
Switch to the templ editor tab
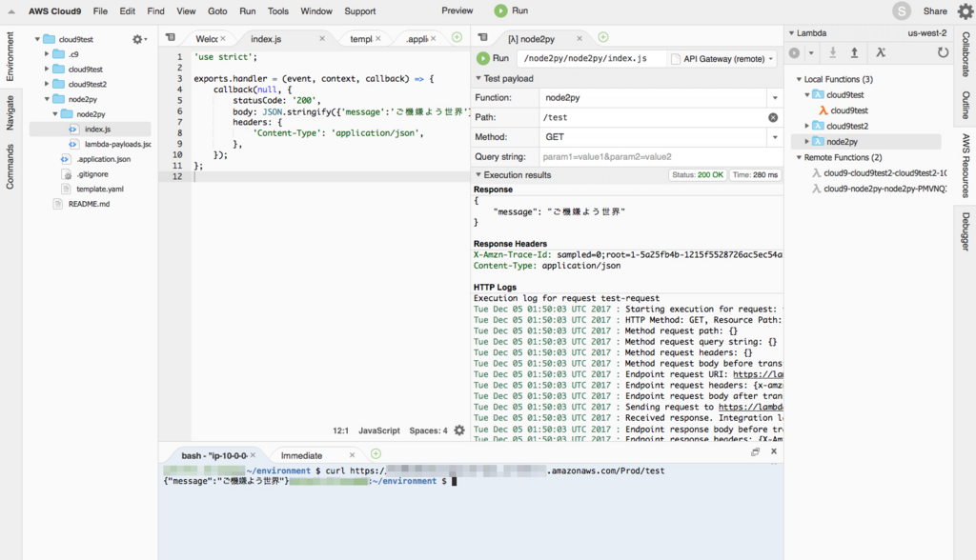(x=361, y=39)
